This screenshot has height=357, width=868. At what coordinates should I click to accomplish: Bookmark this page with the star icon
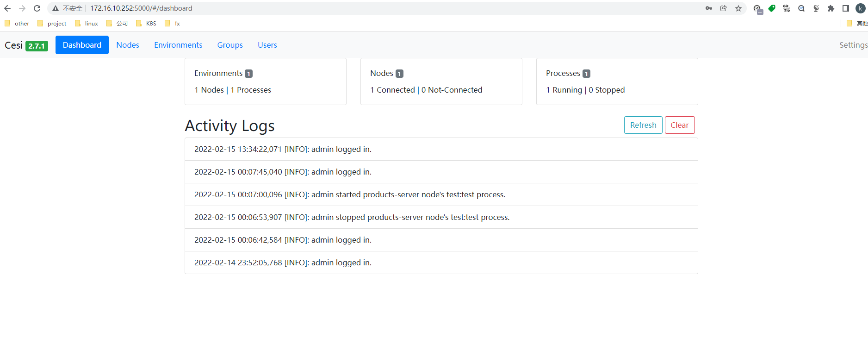point(738,8)
